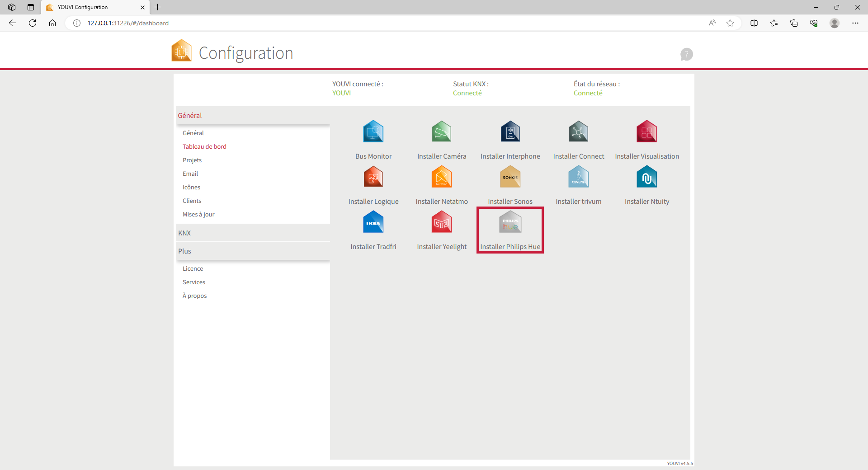Screen dimensions: 868x470
Task: Expand the KNX sidebar section
Action: click(184, 233)
